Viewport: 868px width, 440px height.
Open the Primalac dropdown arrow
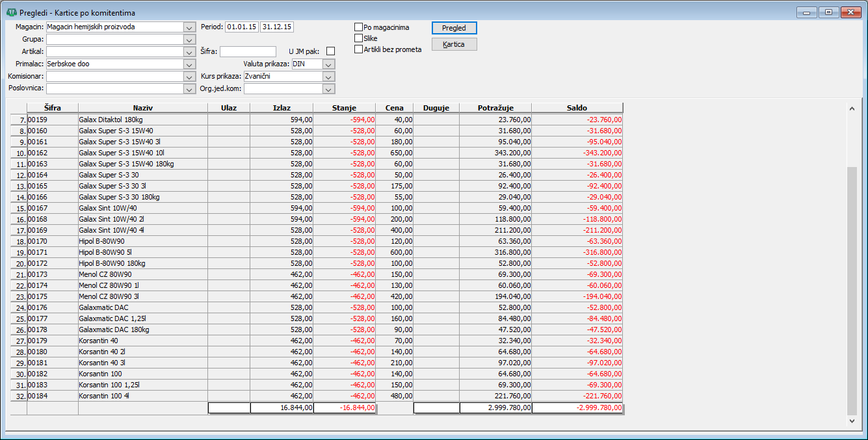[x=189, y=64]
